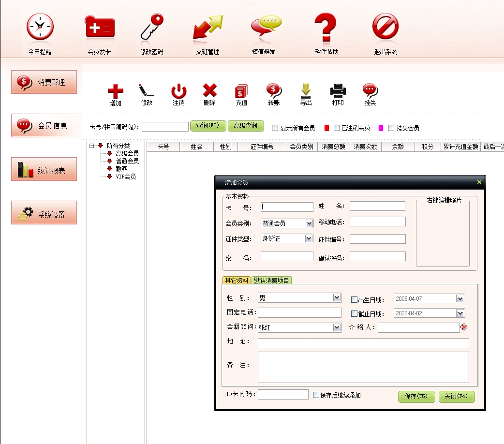Click the red 已注销会员 color swatch
The width and height of the screenshot is (504, 444).
[x=326, y=128]
